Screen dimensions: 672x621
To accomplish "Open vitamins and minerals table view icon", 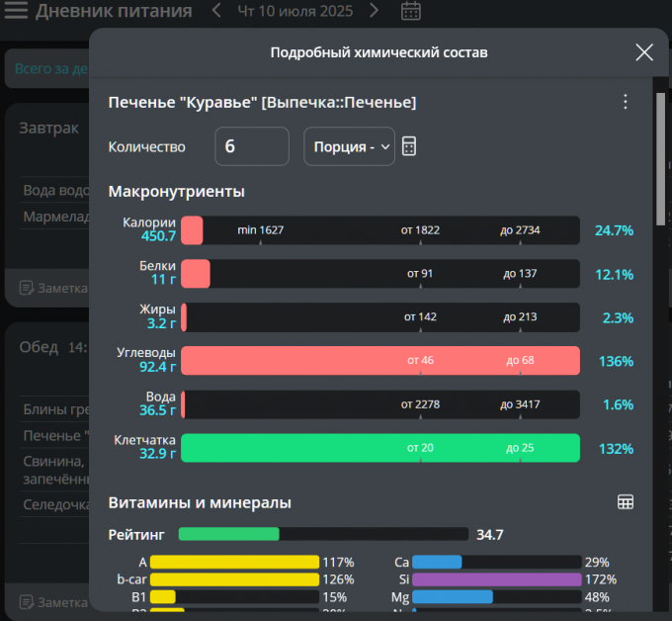I will [626, 502].
